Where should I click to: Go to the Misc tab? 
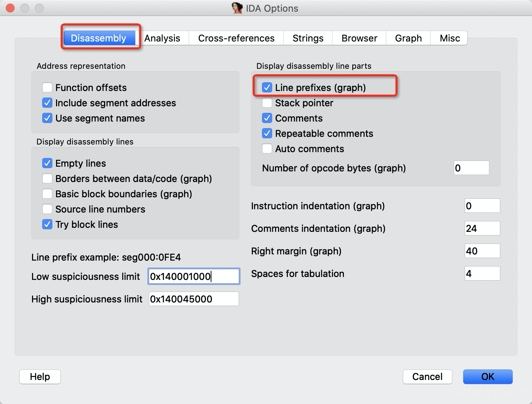(450, 38)
